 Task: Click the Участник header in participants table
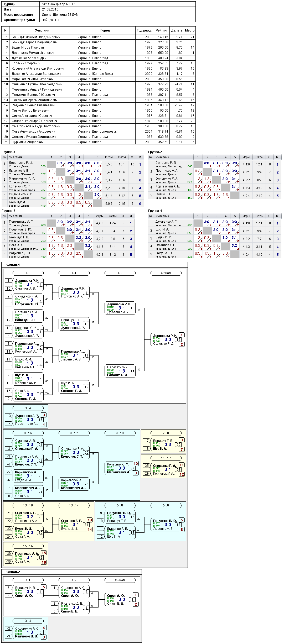point(42,30)
